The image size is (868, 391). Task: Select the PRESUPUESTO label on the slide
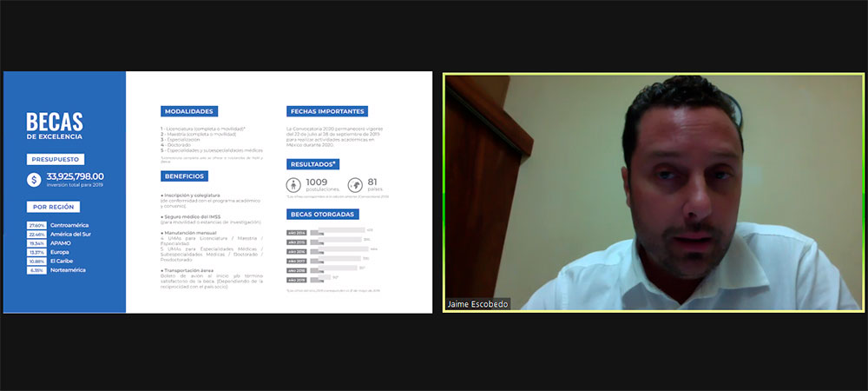(54, 160)
